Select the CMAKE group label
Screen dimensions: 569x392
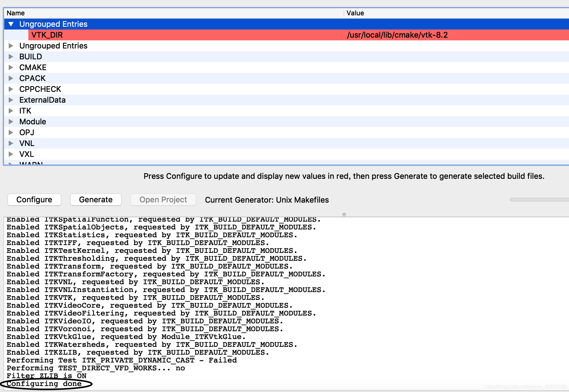[33, 67]
